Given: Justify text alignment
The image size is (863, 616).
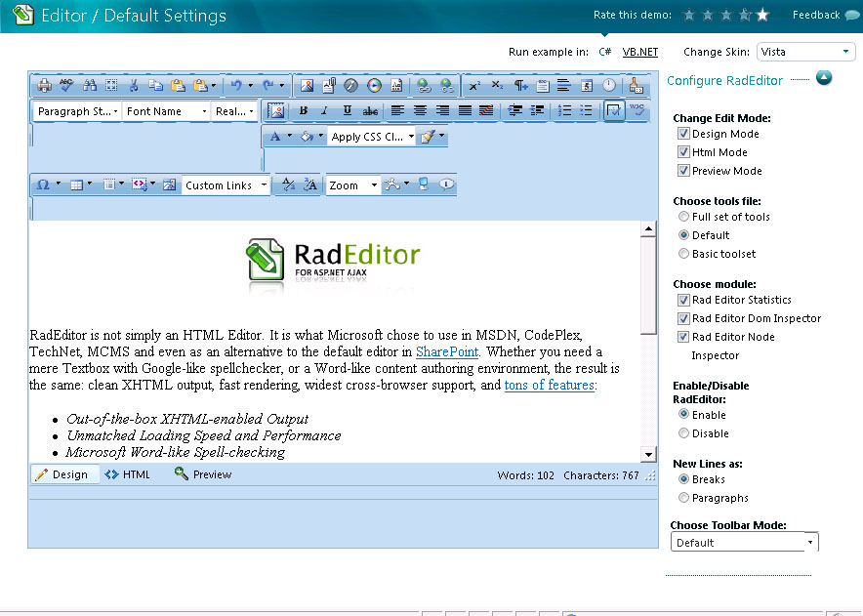Looking at the screenshot, I should click(x=465, y=110).
